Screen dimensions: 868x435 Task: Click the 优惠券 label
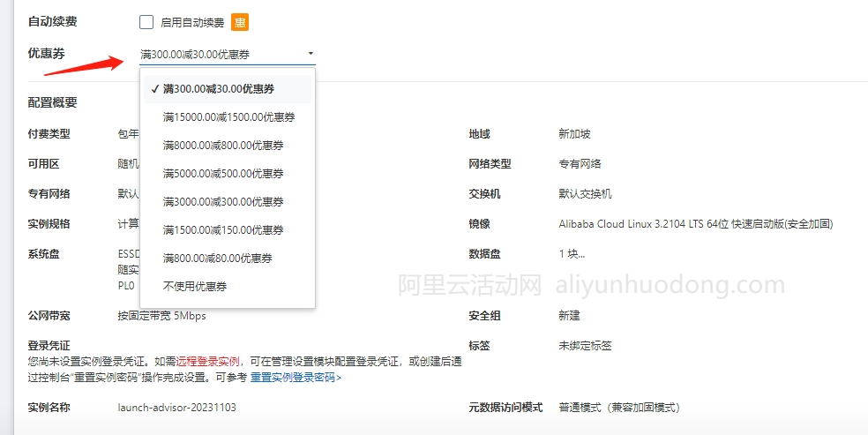coord(47,54)
